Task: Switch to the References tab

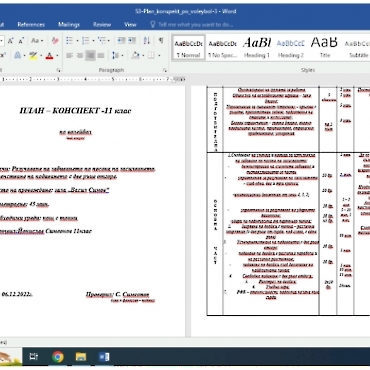Action: coord(31,24)
